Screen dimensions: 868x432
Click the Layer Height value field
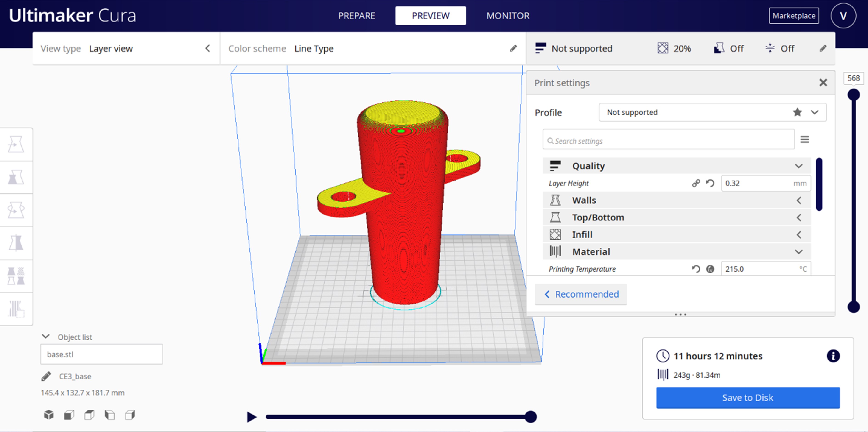(x=766, y=183)
